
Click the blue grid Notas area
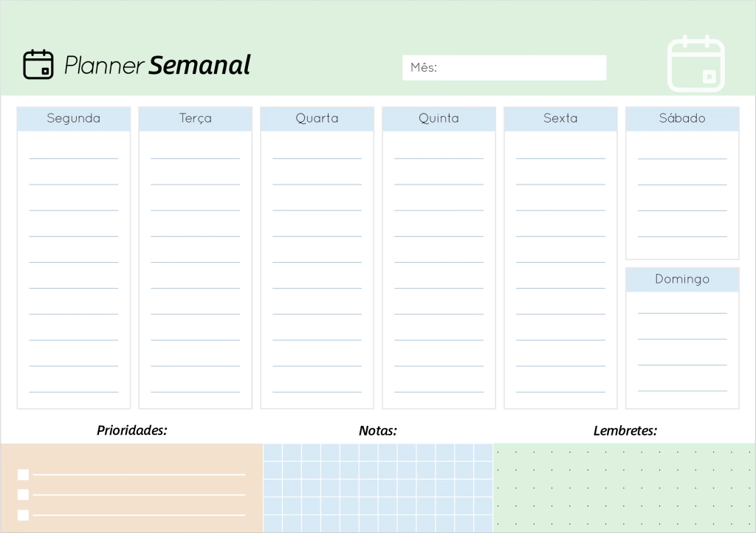pyautogui.click(x=378, y=488)
